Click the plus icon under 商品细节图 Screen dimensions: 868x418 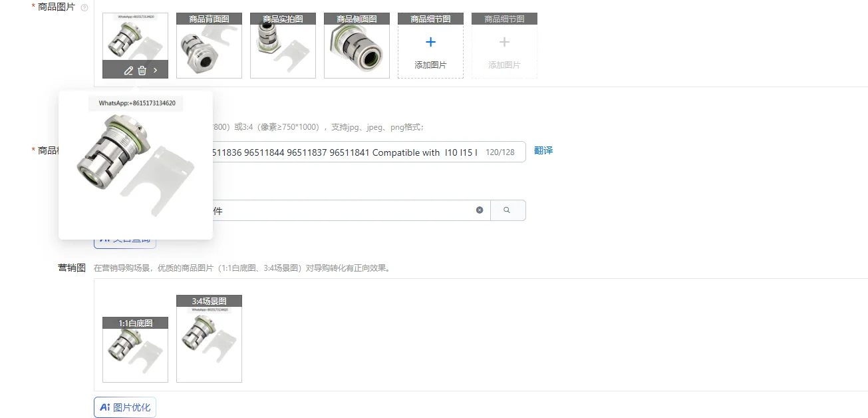point(430,43)
